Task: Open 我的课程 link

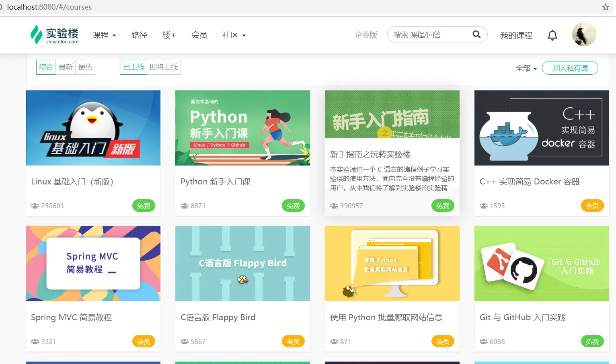Action: [x=516, y=35]
